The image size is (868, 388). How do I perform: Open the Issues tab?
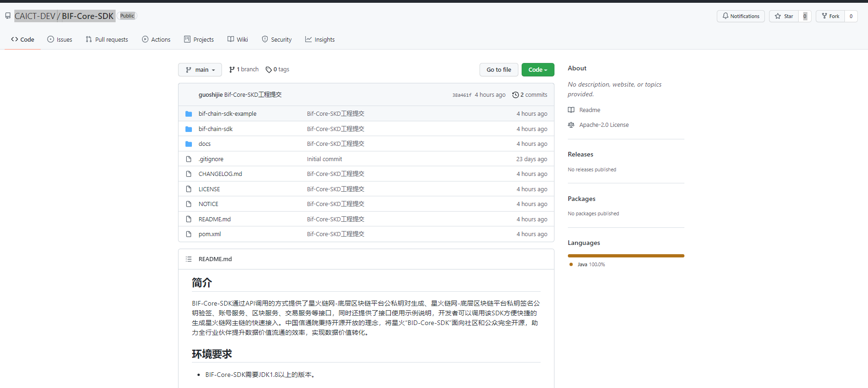pyautogui.click(x=60, y=40)
